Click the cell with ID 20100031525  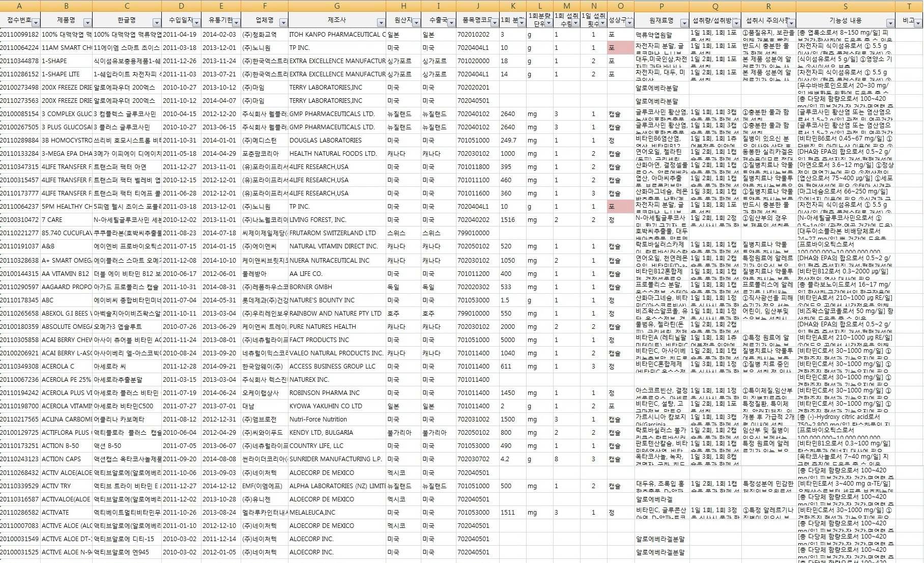coord(20,552)
